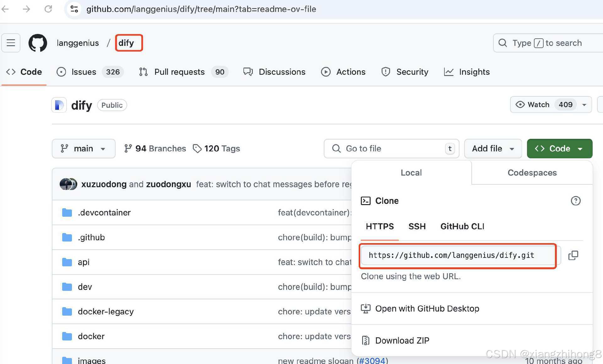Click the Security shield icon
Screen dimensions: 603x364
[385, 72]
